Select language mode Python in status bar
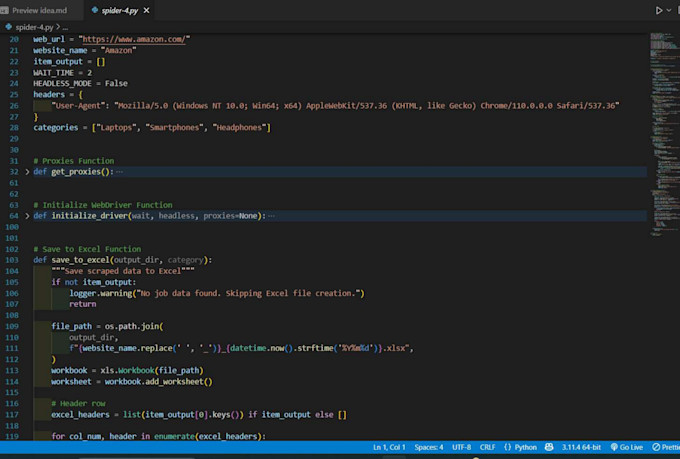Viewport: 680px width, 459px height. (526, 447)
